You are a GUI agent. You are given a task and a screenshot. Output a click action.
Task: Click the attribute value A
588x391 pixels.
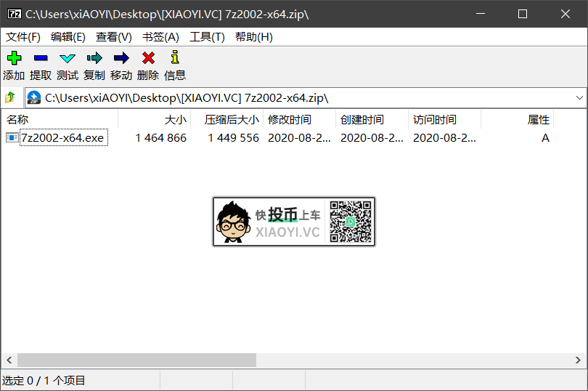click(545, 138)
